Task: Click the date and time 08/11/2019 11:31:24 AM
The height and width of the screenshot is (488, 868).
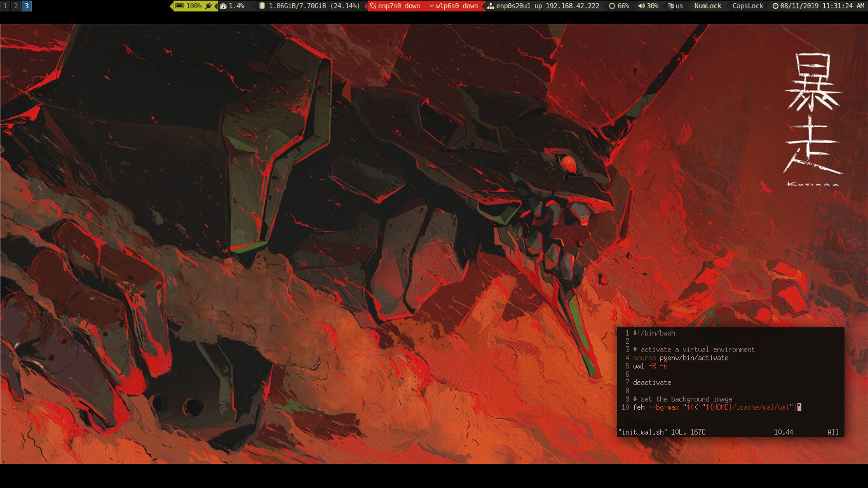Action: click(x=822, y=6)
